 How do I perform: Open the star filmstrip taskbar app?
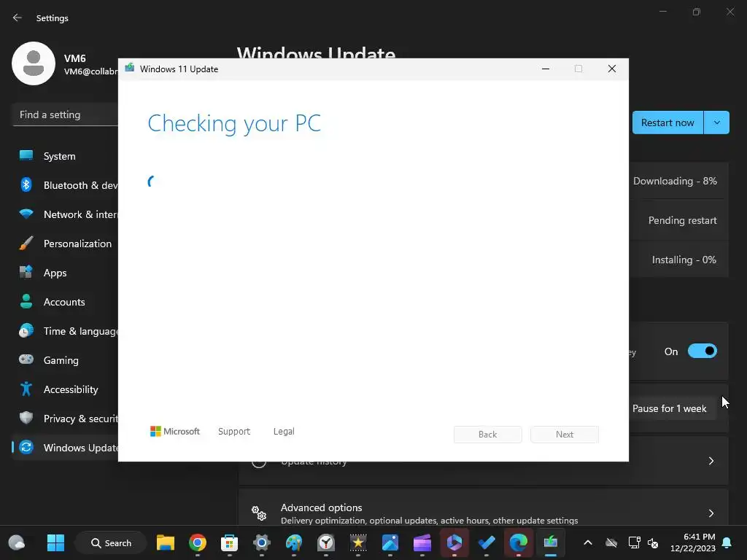pyautogui.click(x=357, y=542)
